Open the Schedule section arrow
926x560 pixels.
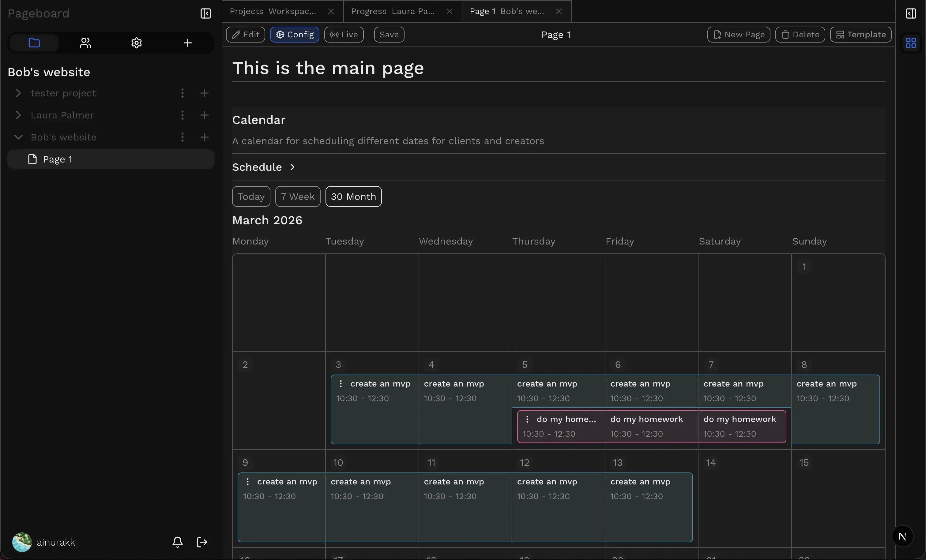pos(292,167)
